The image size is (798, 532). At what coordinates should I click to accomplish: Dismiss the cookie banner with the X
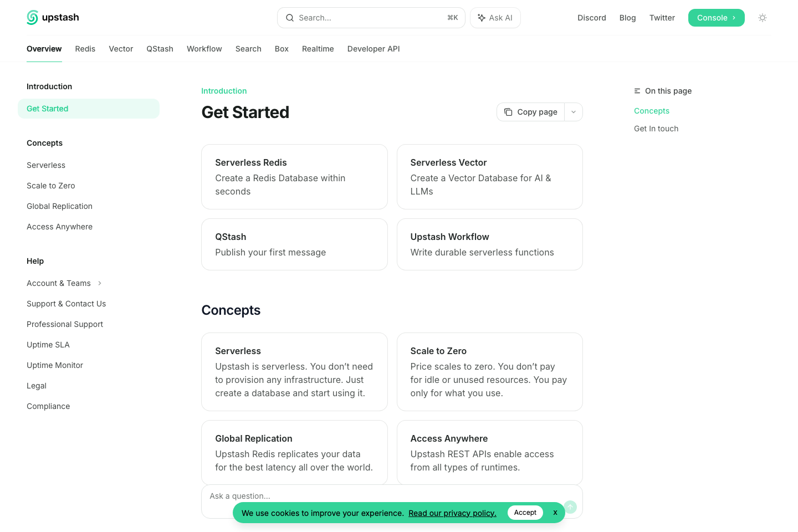pos(555,513)
